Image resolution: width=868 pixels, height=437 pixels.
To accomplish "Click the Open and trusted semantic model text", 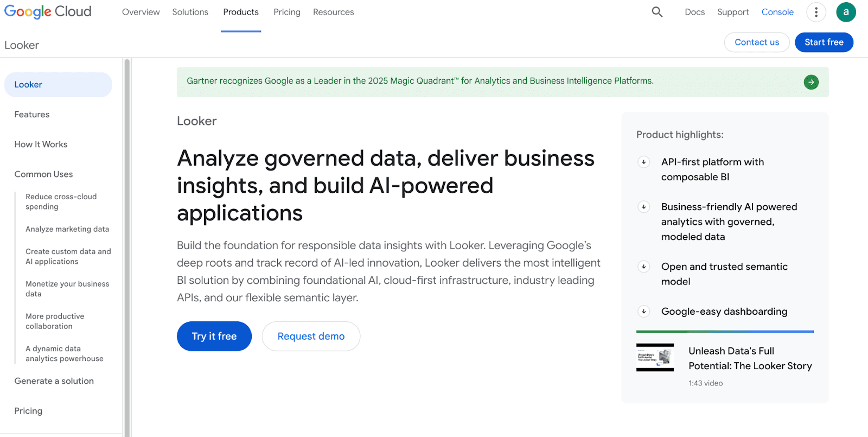I will [x=724, y=274].
